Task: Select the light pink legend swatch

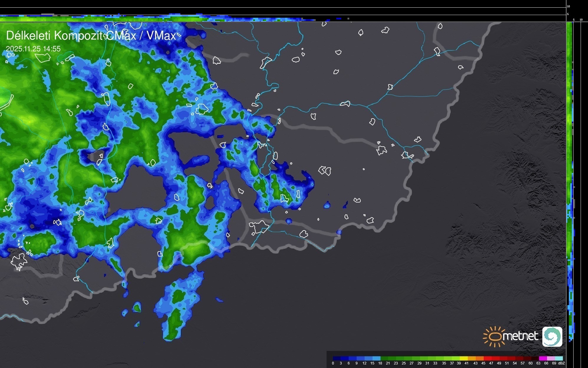Action: 551,358
